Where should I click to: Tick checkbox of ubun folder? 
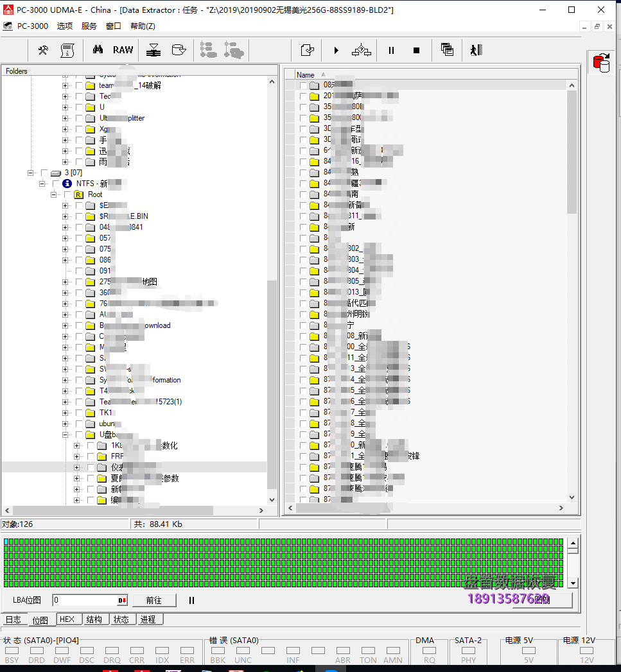[x=79, y=424]
